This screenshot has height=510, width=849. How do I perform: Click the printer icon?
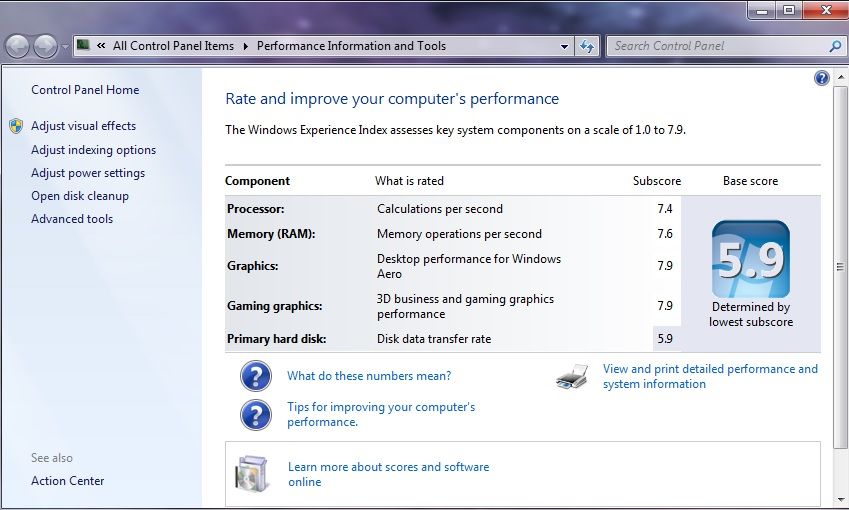(x=572, y=376)
